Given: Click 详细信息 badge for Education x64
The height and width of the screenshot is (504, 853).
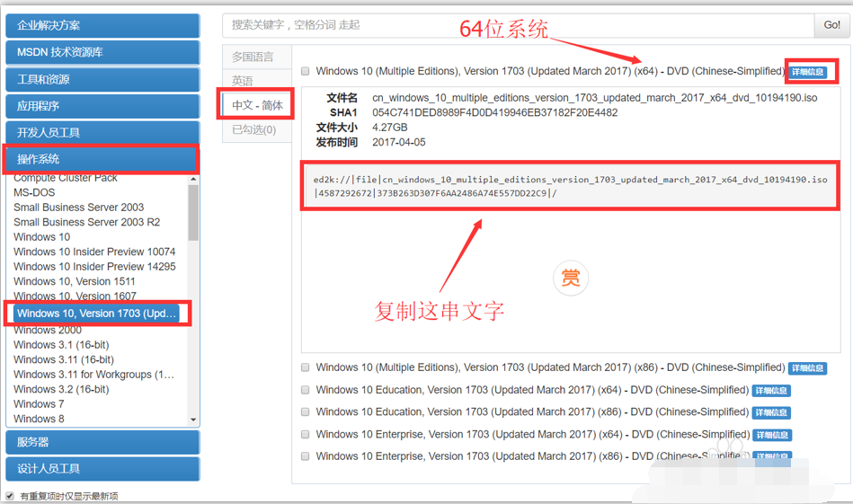Looking at the screenshot, I should pyautogui.click(x=772, y=391).
